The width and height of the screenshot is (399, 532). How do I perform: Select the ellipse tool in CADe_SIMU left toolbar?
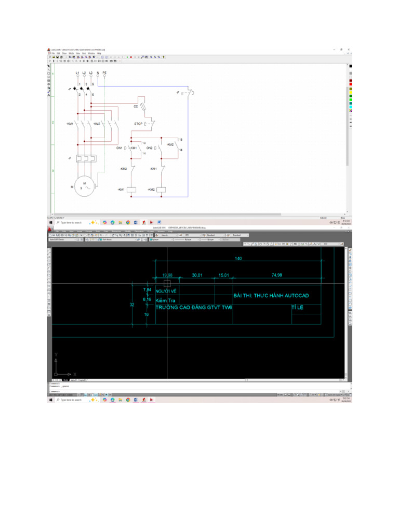48,77
